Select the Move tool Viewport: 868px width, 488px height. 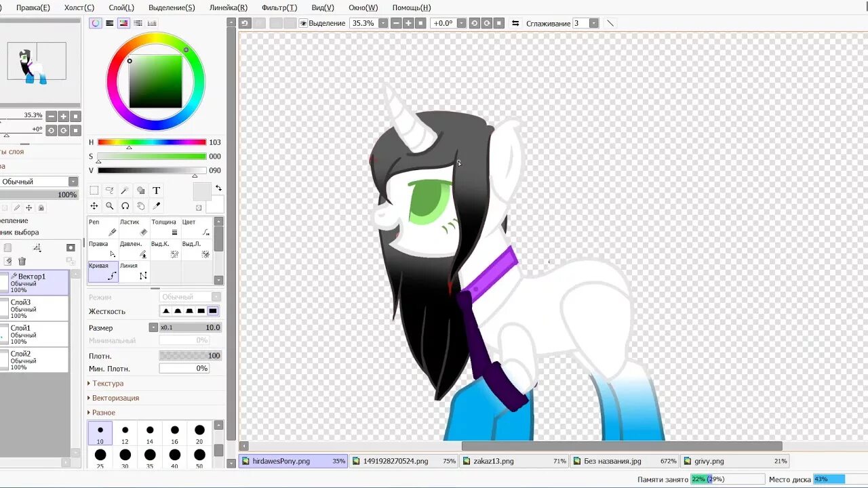click(x=94, y=206)
